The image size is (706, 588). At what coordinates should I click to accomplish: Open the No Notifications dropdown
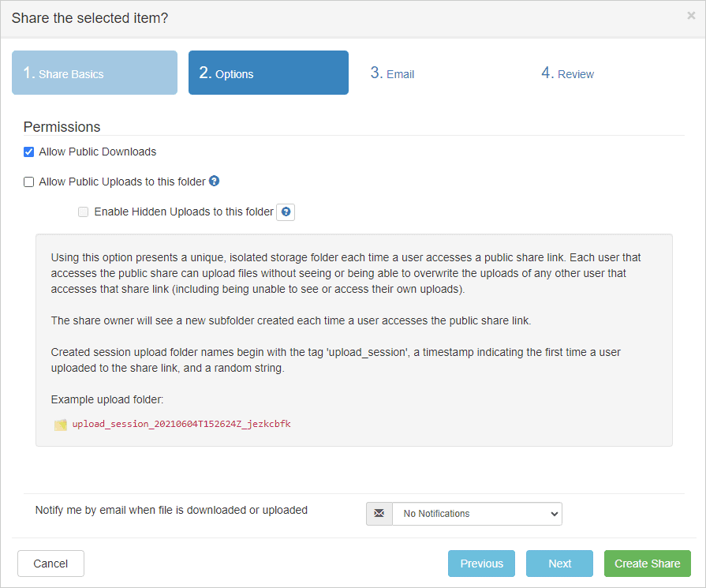[x=476, y=514]
